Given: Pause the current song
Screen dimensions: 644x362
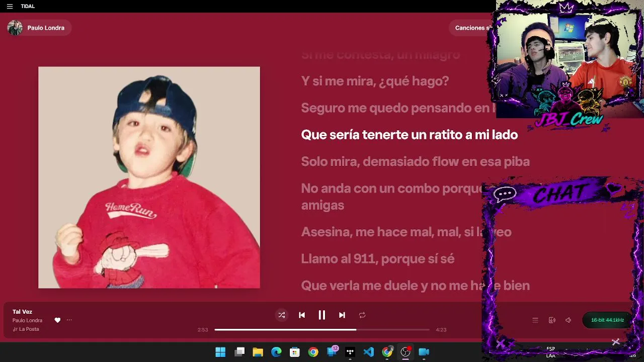Looking at the screenshot, I should 322,315.
